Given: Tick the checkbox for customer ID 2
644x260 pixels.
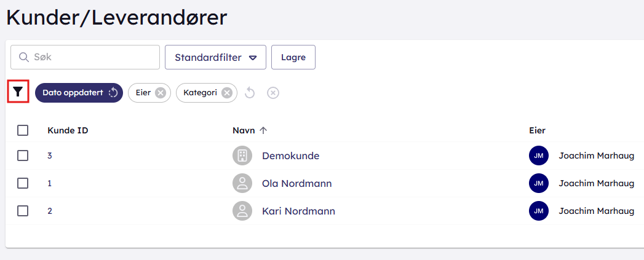Looking at the screenshot, I should click(23, 211).
